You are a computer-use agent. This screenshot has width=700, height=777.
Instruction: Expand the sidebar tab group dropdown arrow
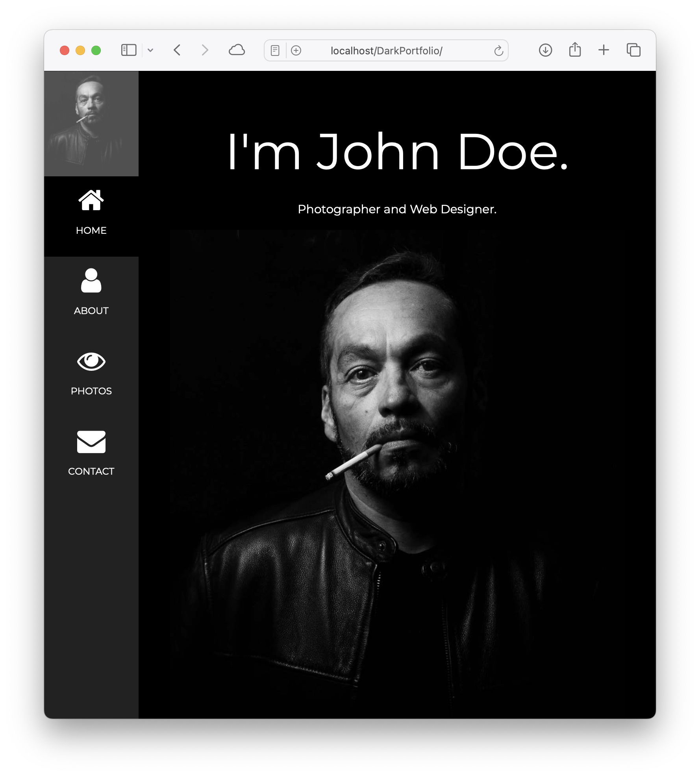(150, 50)
